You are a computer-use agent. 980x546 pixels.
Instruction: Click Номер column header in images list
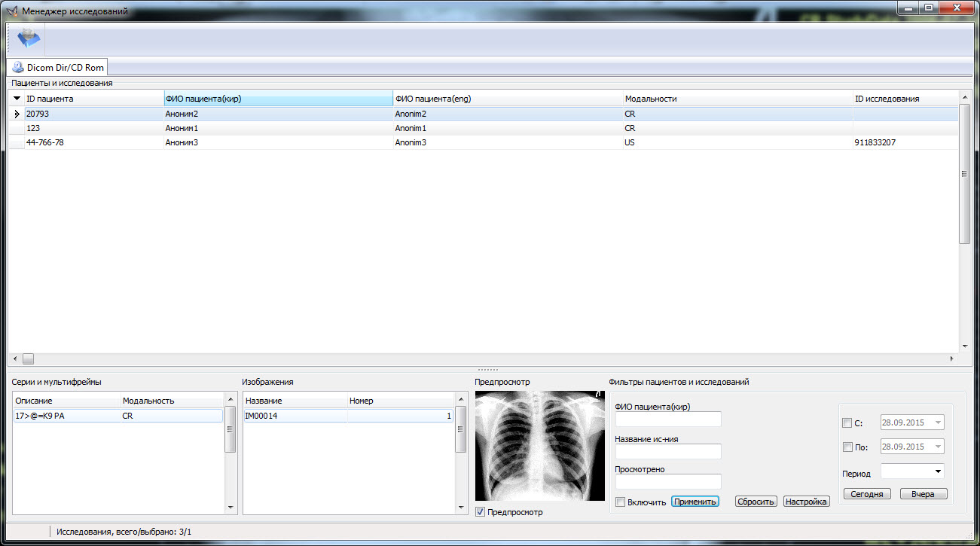[401, 401]
